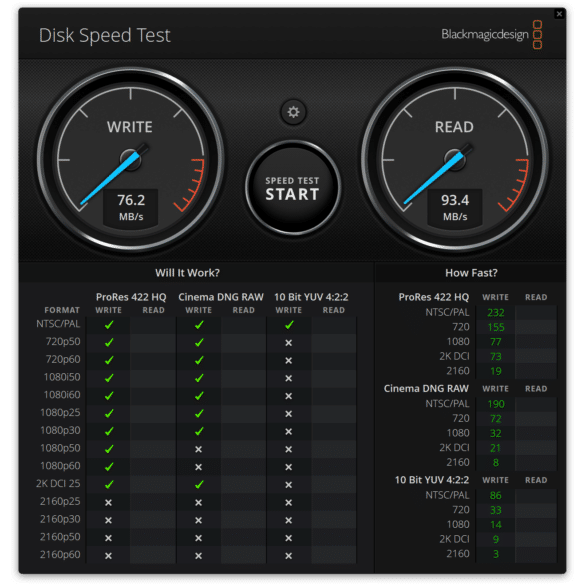Click ProRes 422 HQ write checkmark for 1080p25
Viewport: 585px width, 585px height.
[x=109, y=413]
